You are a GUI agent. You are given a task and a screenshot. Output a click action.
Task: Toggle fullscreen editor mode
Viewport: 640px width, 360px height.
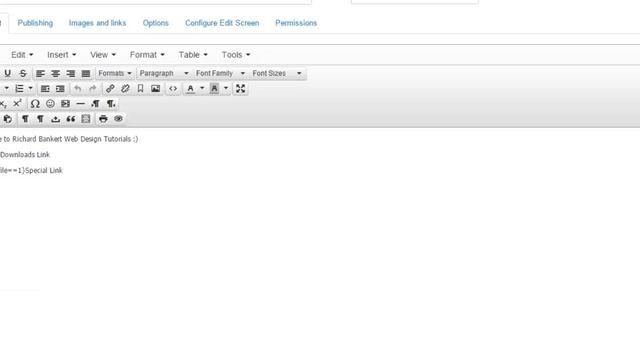(x=240, y=89)
